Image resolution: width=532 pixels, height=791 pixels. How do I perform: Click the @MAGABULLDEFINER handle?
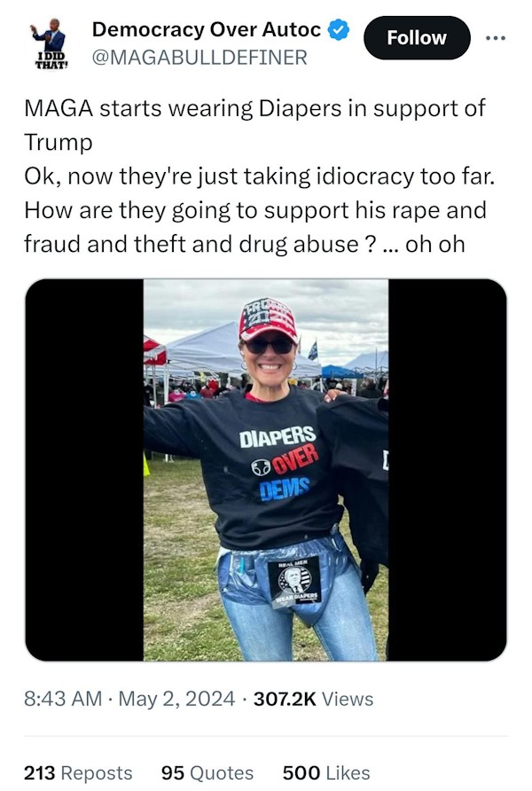click(199, 58)
